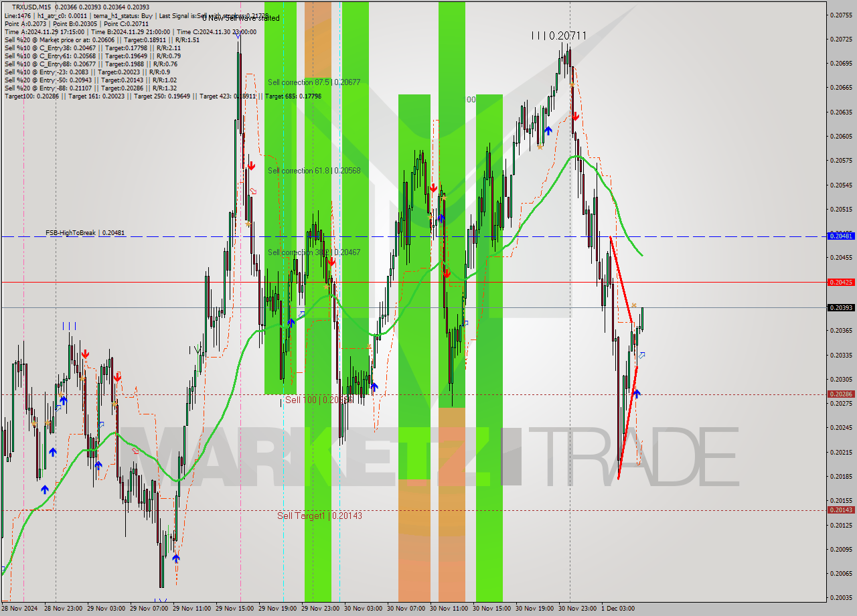
Task: Click the 0.20665 price axis label
Action: [x=842, y=87]
